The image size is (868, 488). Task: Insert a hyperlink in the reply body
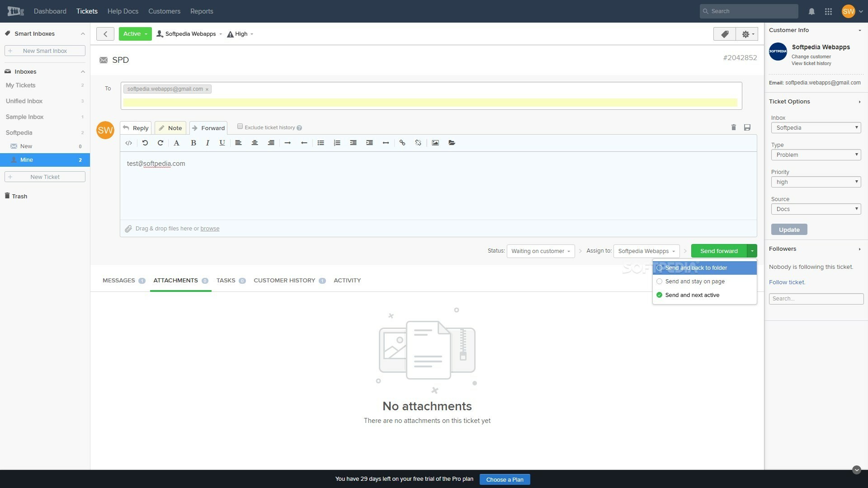coord(402,143)
